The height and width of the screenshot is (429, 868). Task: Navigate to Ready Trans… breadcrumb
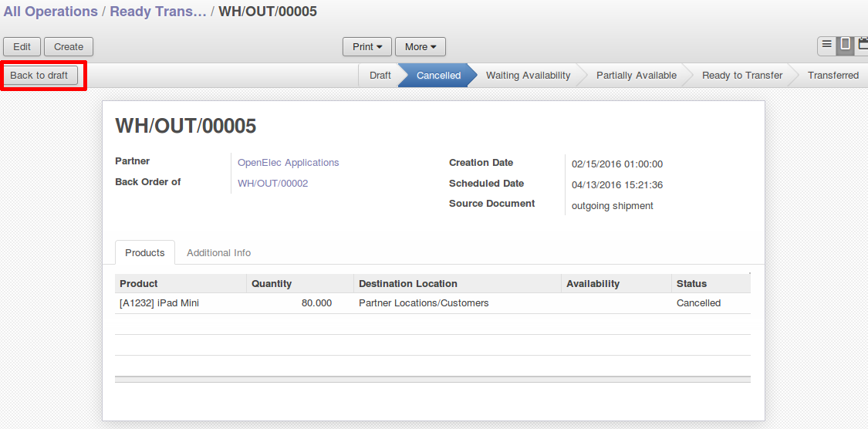tap(158, 12)
